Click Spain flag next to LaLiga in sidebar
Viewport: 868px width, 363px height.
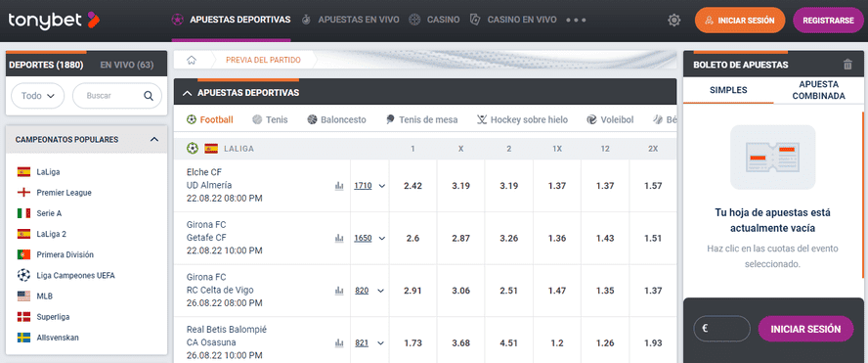click(23, 172)
